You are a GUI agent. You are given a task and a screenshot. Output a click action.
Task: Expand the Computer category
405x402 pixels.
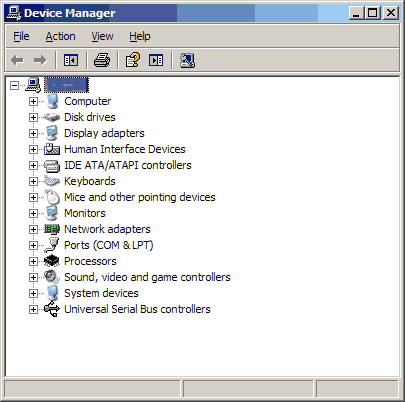pos(33,101)
